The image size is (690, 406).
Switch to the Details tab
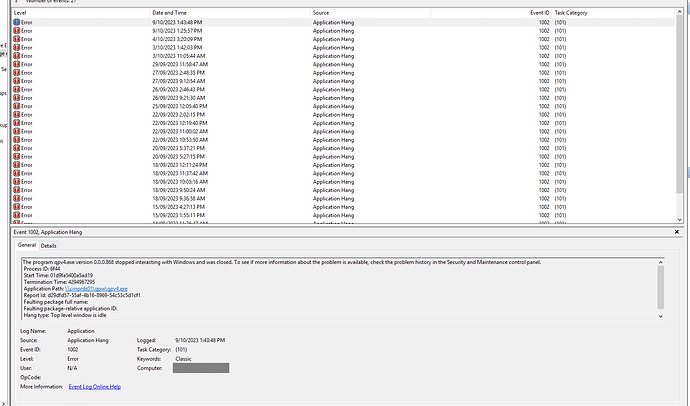[48, 245]
